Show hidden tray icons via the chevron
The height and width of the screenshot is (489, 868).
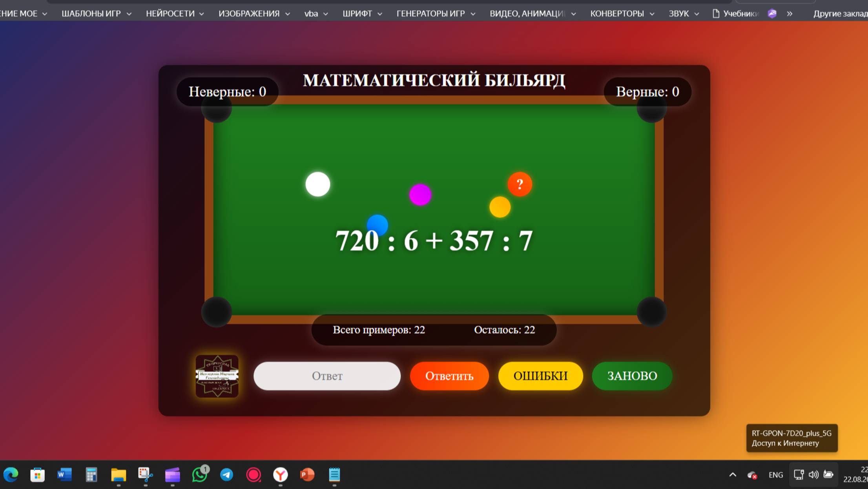click(731, 474)
